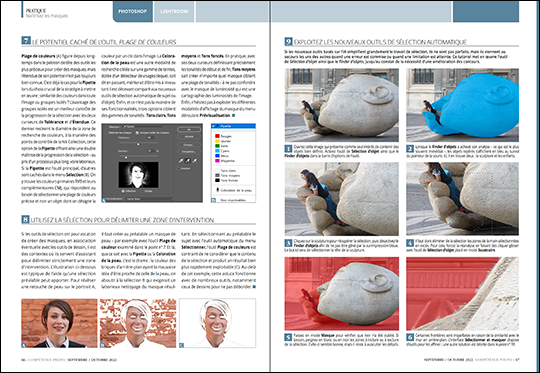Screen dimensions: 540x373
Task: Click the yellow Jaunes color swatch
Action: click(217, 141)
